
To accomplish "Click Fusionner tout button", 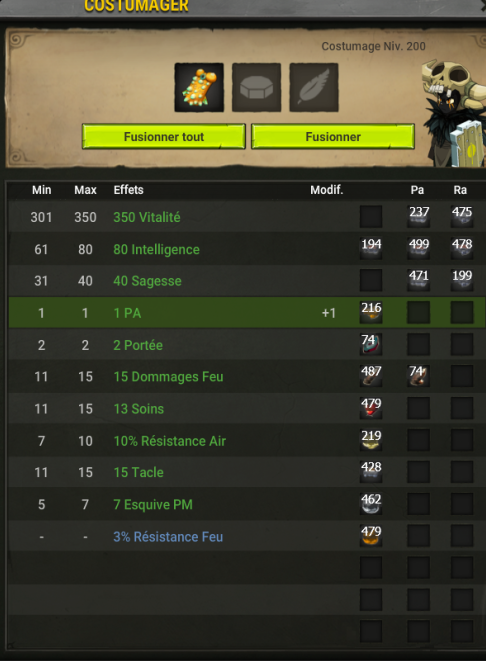I will coord(164,137).
